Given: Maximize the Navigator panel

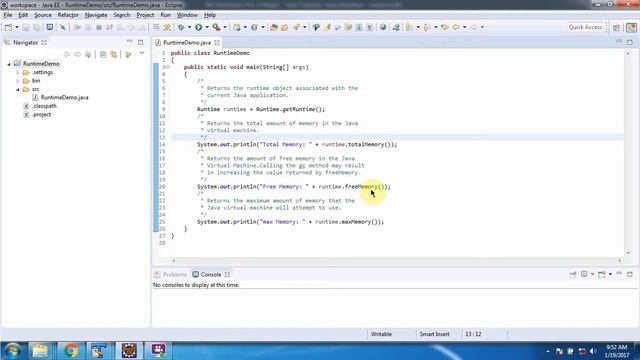Looking at the screenshot, I should tap(140, 42).
